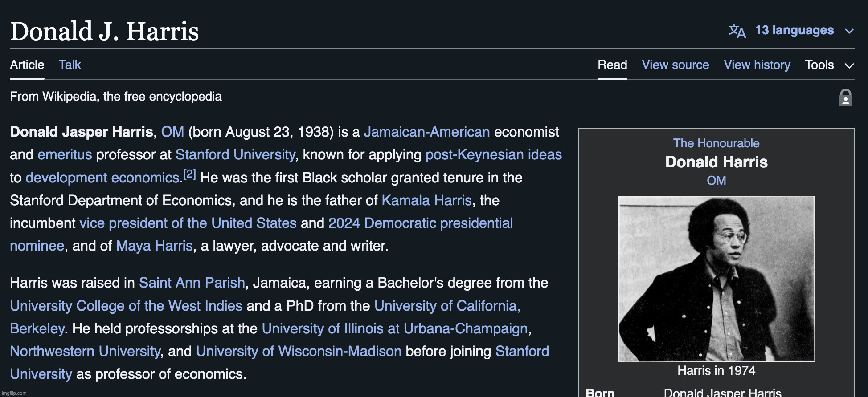Click the development economics link

102,178
